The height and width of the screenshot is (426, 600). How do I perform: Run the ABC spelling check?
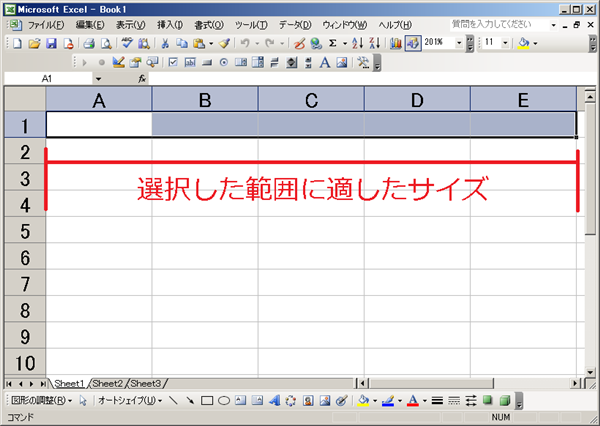tap(127, 43)
